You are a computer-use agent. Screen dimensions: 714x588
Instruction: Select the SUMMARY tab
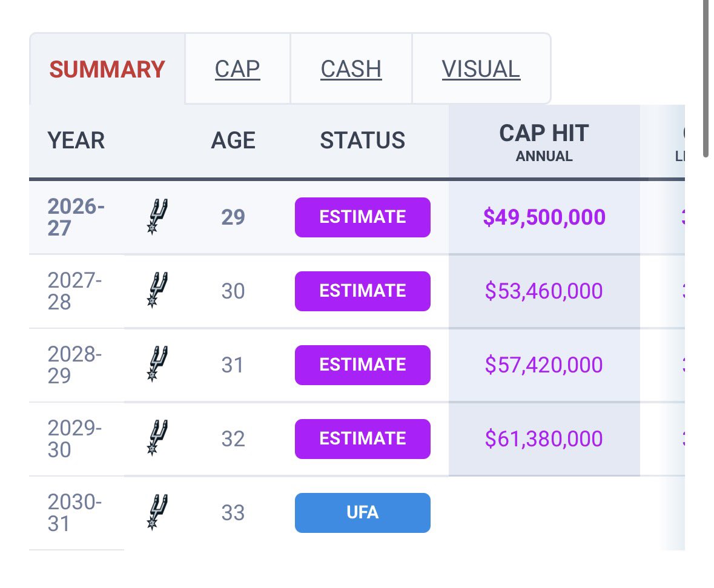(x=107, y=69)
